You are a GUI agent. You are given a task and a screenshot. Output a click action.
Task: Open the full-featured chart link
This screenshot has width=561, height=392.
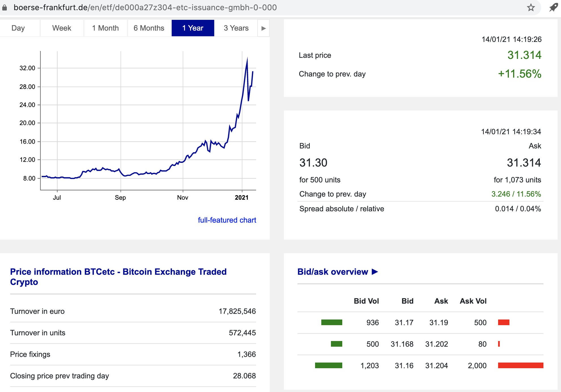tap(227, 220)
